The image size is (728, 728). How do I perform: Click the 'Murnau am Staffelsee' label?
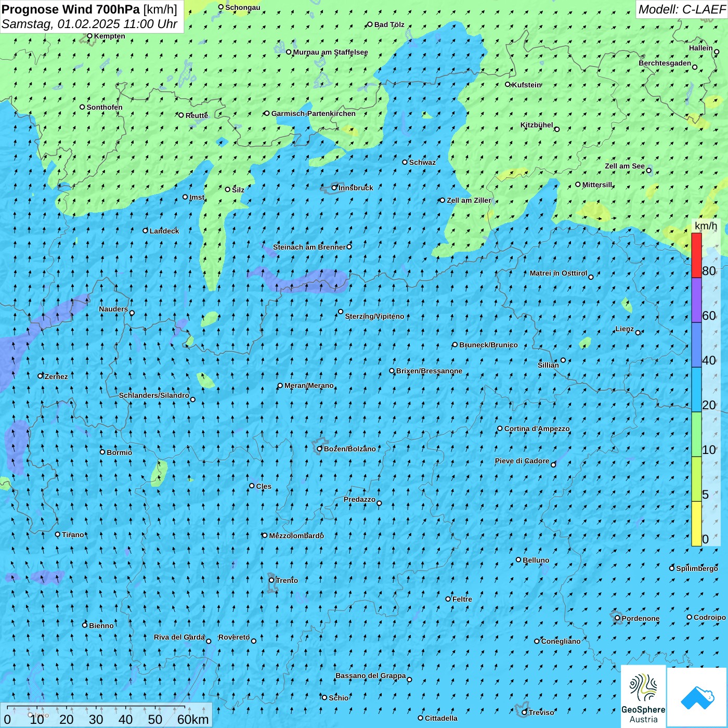coord(331,52)
